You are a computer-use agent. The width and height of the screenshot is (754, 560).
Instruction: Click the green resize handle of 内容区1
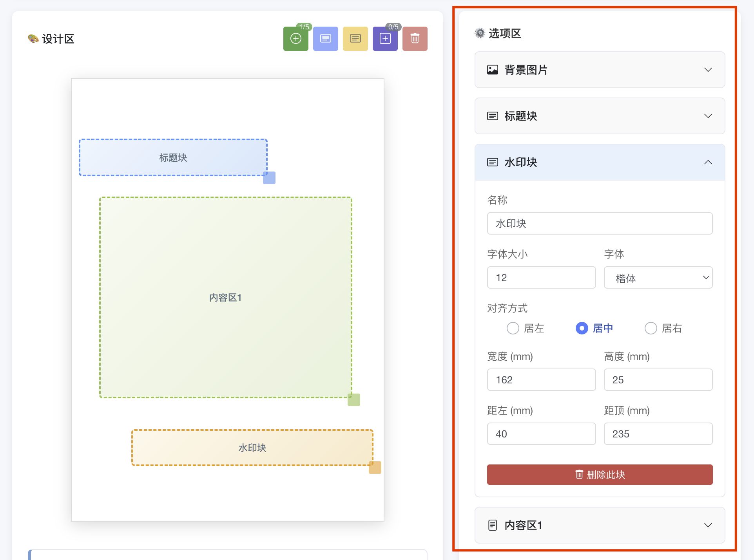[354, 400]
